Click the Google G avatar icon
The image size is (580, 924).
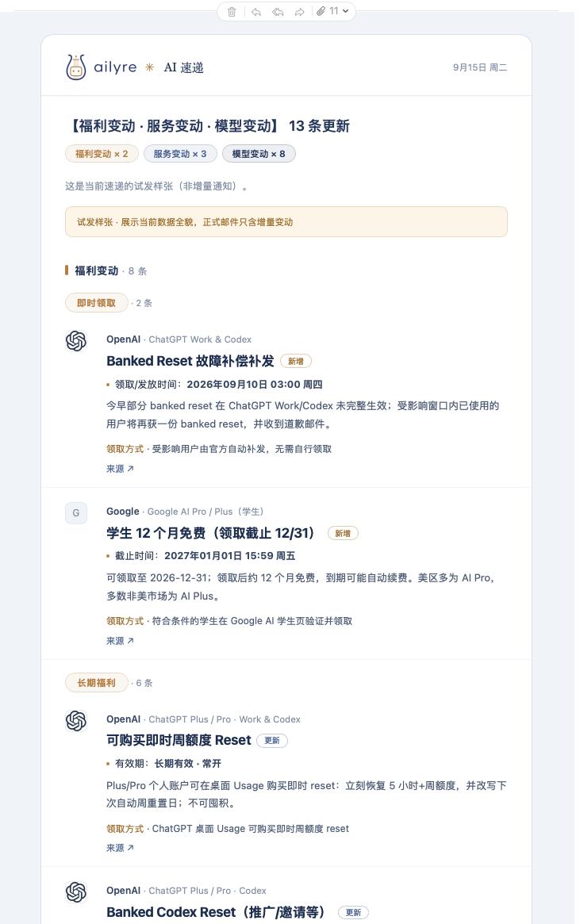coord(76,512)
